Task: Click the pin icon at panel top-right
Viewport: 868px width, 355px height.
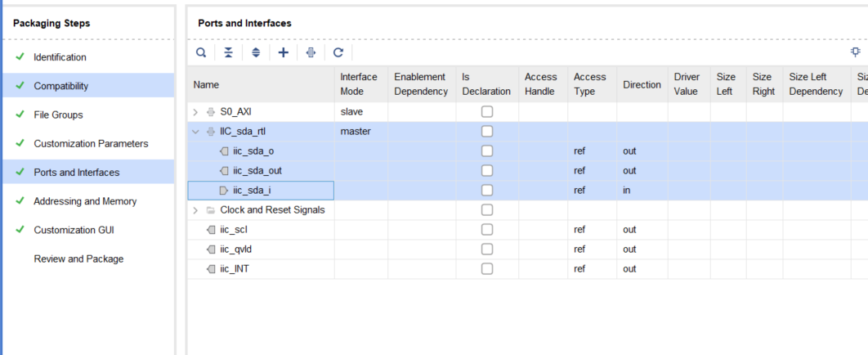Action: click(x=856, y=52)
